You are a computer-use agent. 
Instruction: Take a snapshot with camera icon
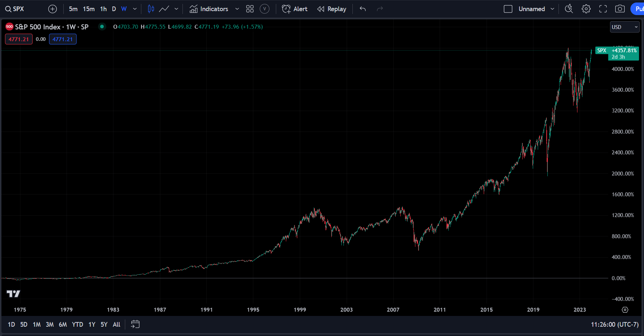(620, 9)
